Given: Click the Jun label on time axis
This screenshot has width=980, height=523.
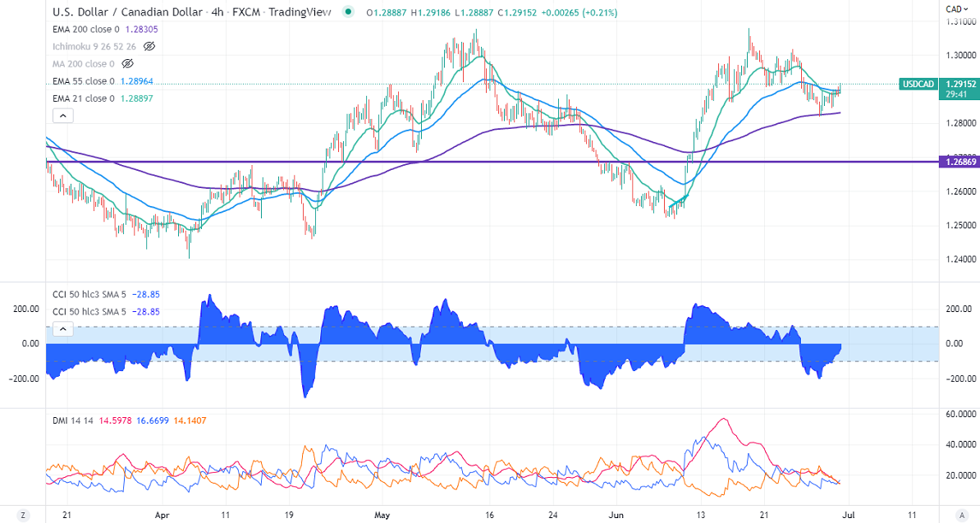Looking at the screenshot, I should pyautogui.click(x=616, y=516).
